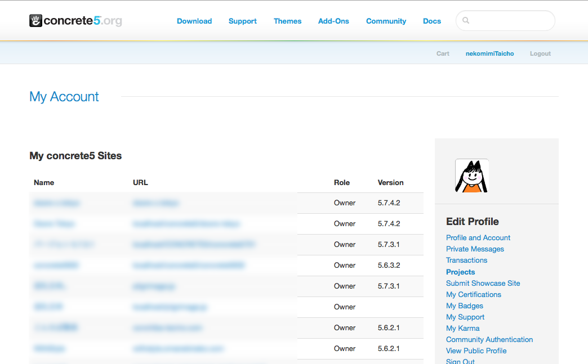View My Badges

point(465,305)
